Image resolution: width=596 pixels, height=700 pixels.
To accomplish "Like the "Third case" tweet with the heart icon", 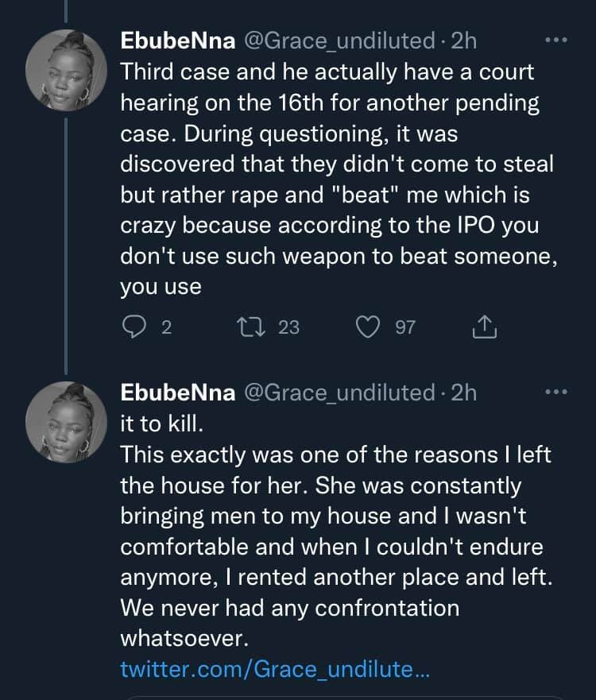I will (x=370, y=327).
